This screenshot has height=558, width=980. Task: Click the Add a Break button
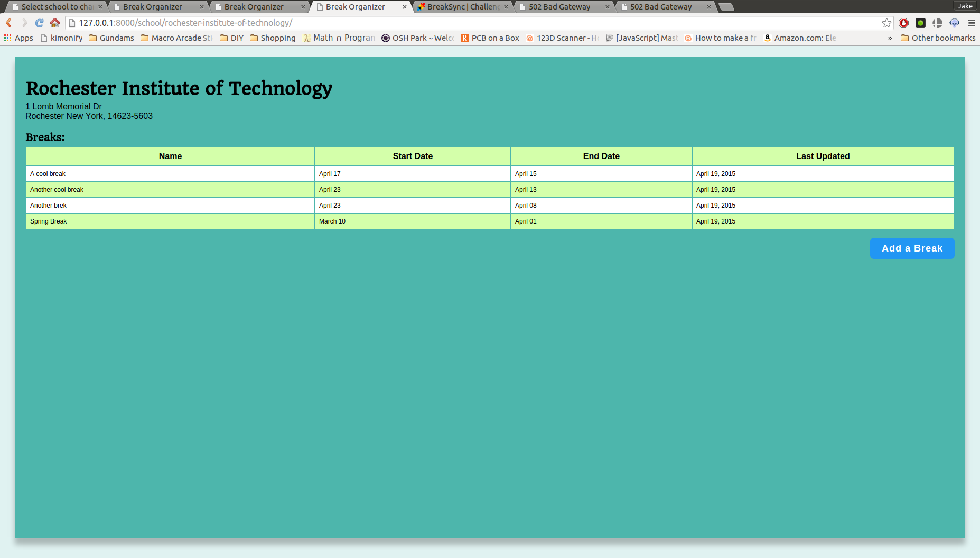pyautogui.click(x=912, y=248)
